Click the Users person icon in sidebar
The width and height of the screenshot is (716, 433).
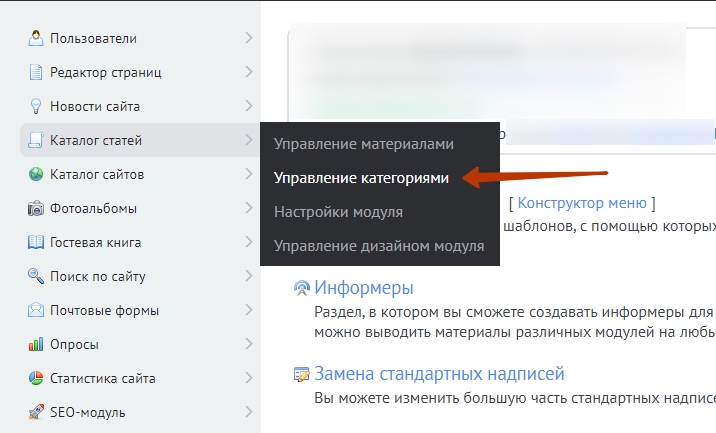(36, 39)
